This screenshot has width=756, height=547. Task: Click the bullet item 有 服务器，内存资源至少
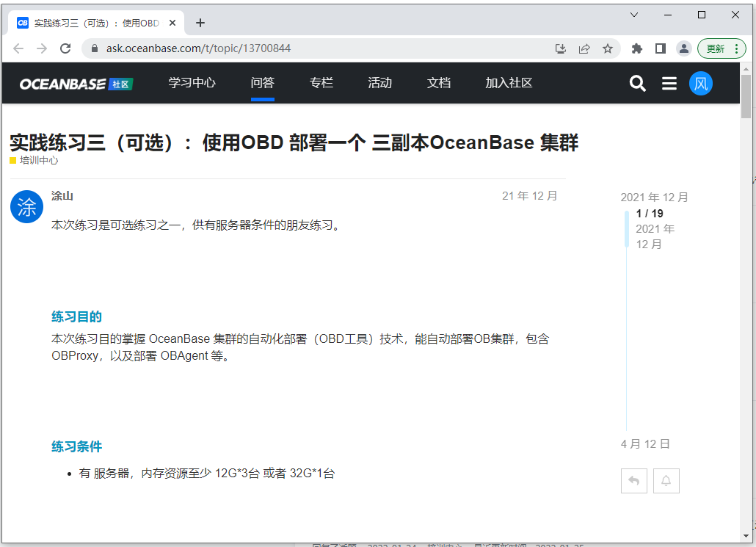click(x=207, y=473)
